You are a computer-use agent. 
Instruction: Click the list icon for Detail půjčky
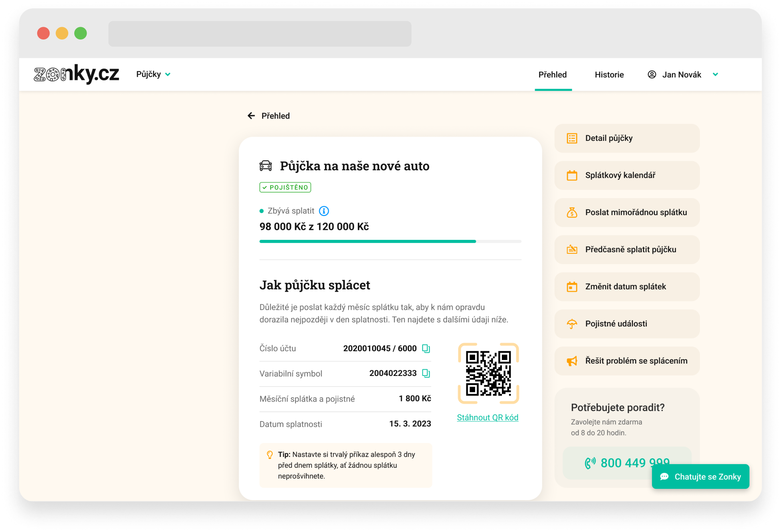pyautogui.click(x=572, y=138)
